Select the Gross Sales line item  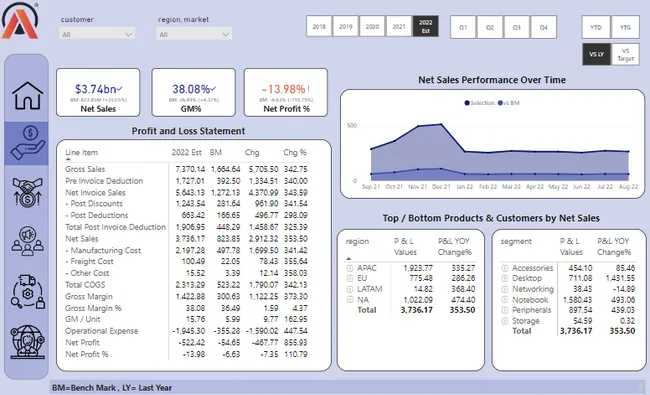pyautogui.click(x=85, y=169)
